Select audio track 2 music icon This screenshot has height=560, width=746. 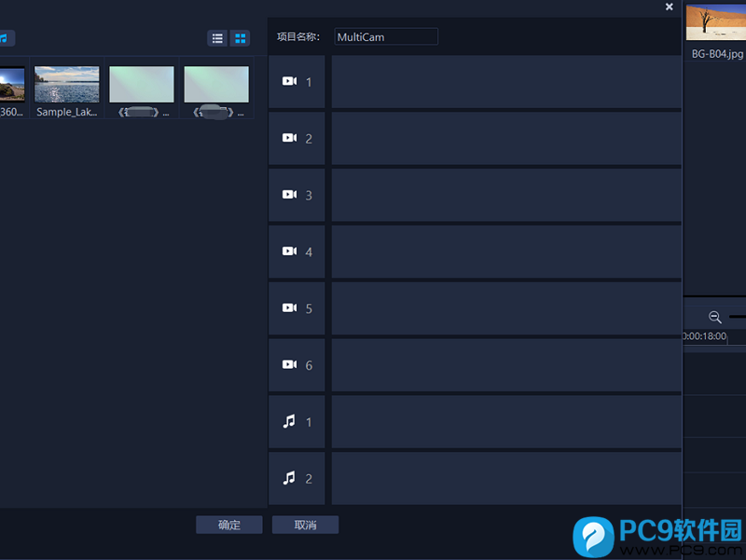[x=289, y=478]
